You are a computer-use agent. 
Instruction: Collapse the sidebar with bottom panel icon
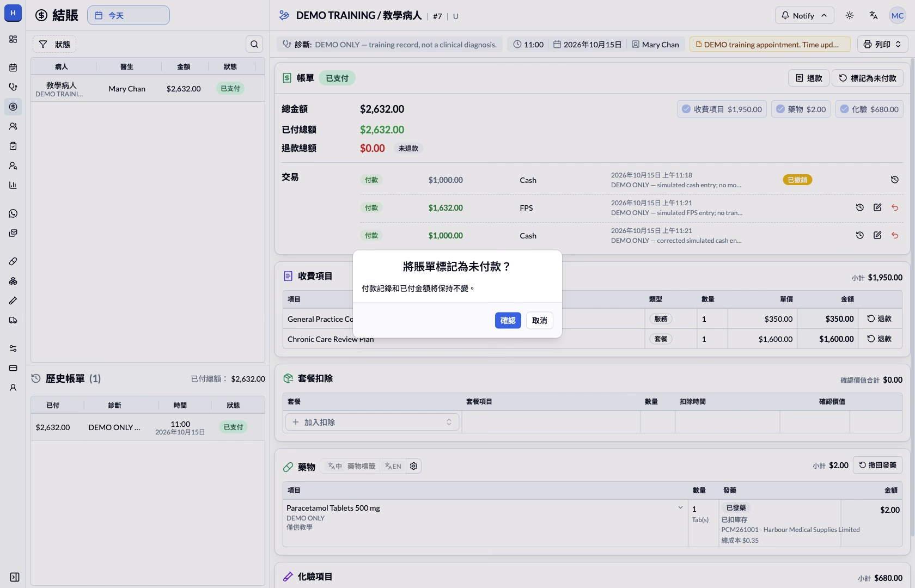pos(15,577)
